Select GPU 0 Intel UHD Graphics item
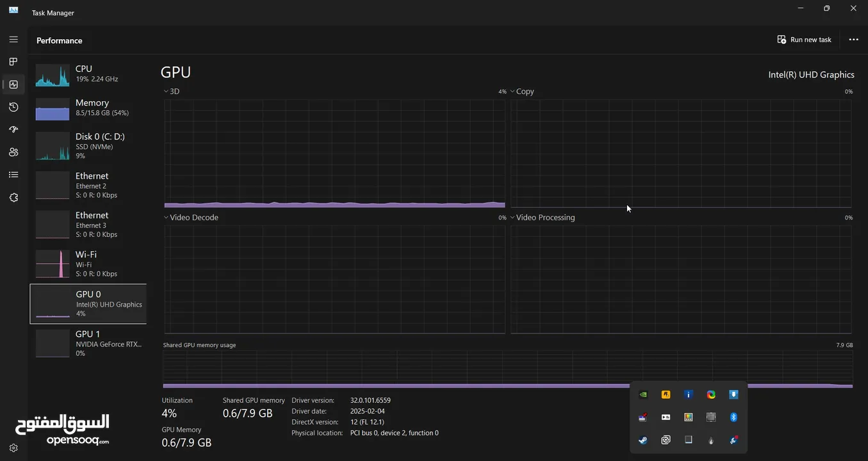The height and width of the screenshot is (461, 868). coord(88,303)
